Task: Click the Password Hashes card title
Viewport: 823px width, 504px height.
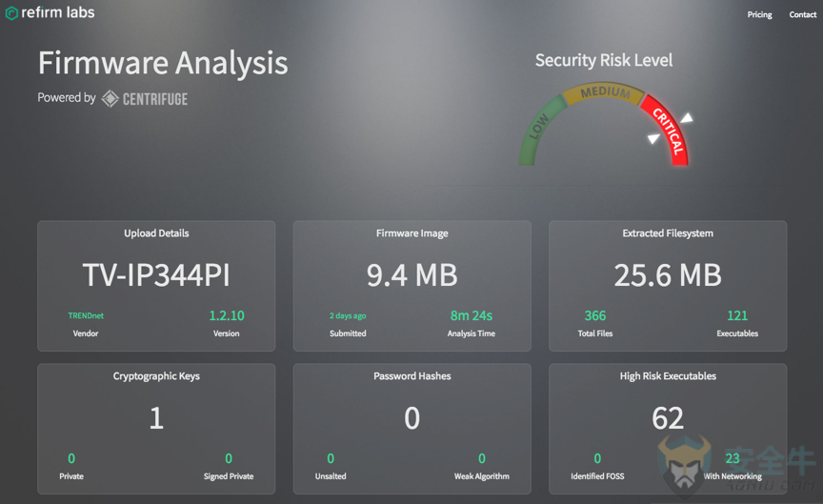Action: 412,376
